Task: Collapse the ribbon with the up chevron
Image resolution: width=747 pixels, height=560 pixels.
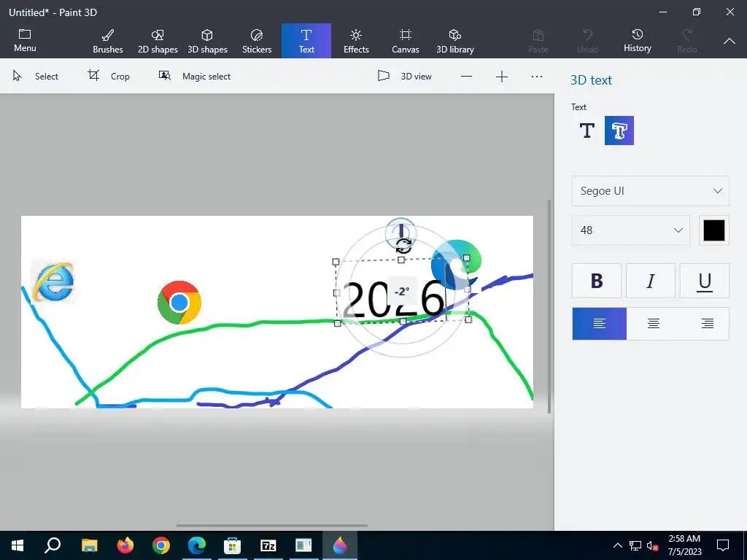Action: pos(729,41)
